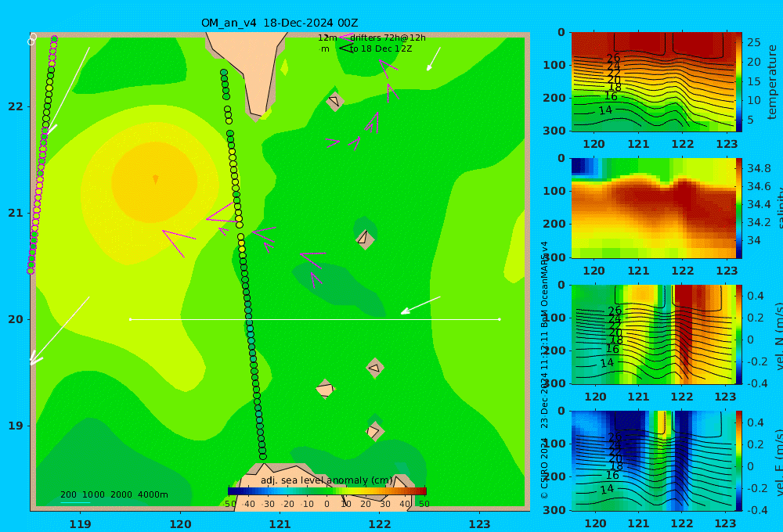Click the orange triangle at the sea-level high centre

(x=155, y=179)
